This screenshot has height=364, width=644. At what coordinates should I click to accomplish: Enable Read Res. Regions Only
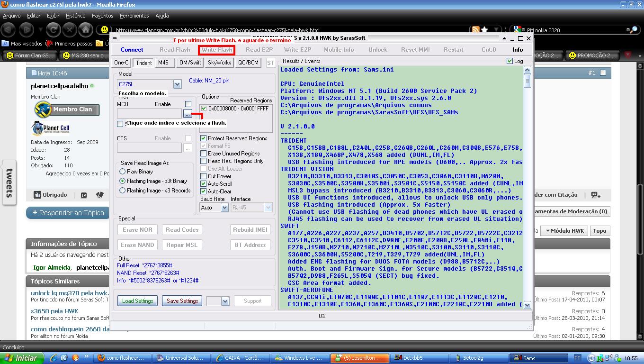click(204, 161)
